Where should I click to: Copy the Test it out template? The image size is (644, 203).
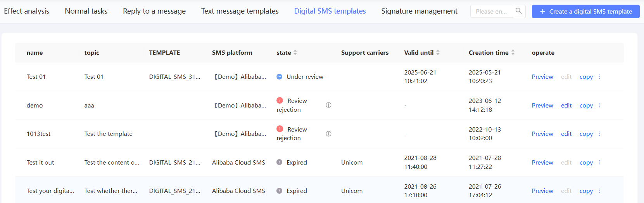click(x=586, y=163)
